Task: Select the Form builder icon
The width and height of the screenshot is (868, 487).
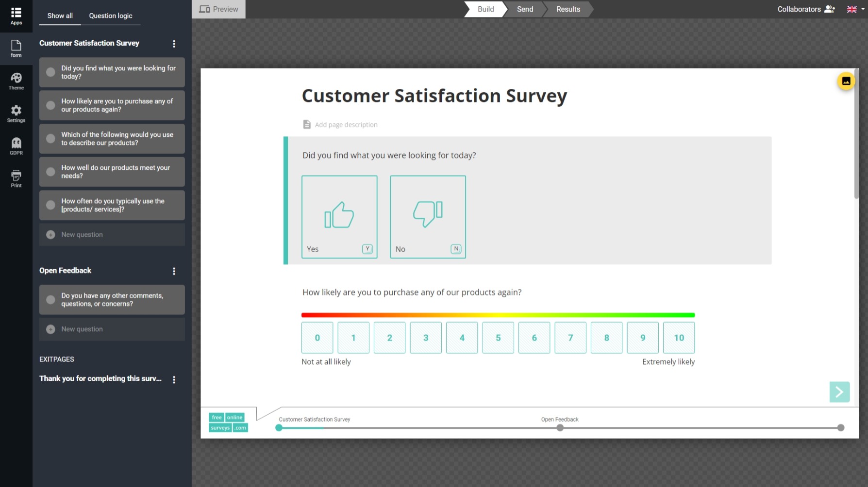Action: pyautogui.click(x=16, y=48)
